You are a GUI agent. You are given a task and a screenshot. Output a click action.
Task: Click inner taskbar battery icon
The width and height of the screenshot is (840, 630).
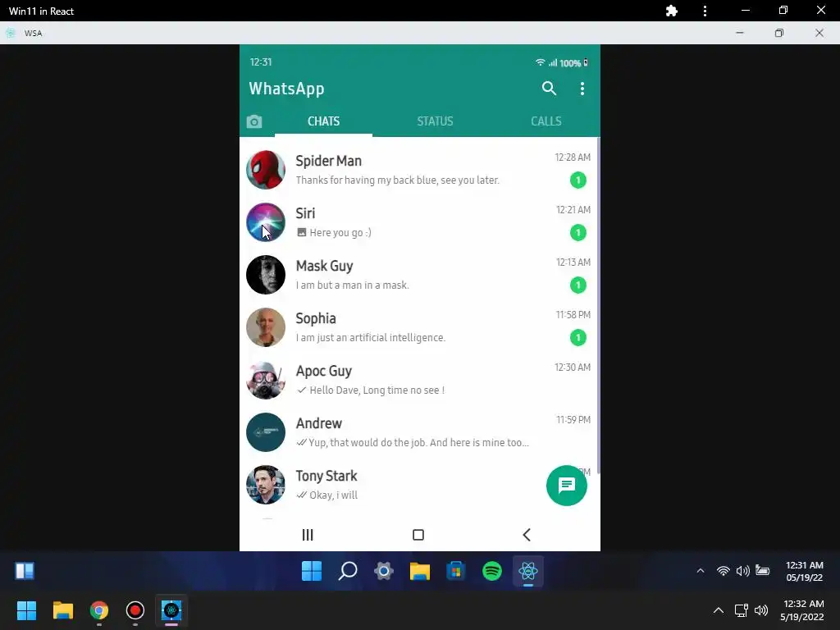[762, 570]
